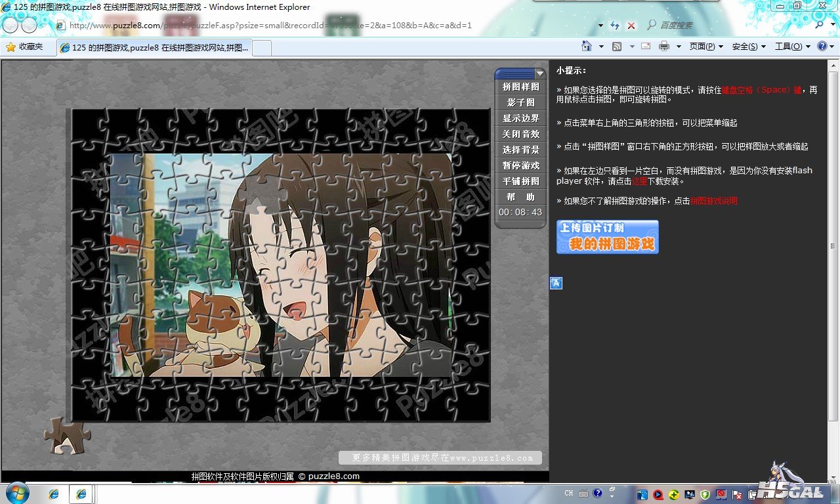Click the loose puzzle piece outside the frame
The width and height of the screenshot is (840, 504).
click(67, 436)
